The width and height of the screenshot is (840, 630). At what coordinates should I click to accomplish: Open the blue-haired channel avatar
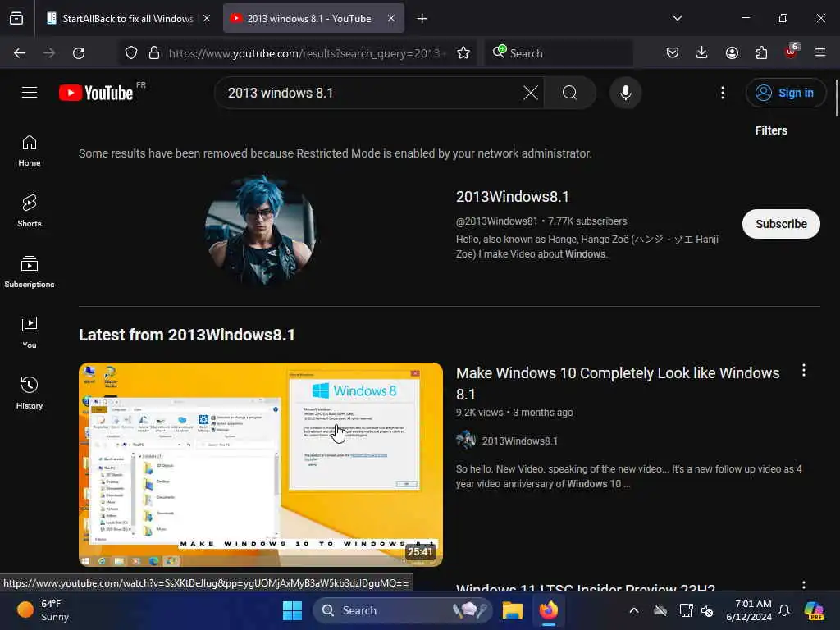[x=261, y=230]
